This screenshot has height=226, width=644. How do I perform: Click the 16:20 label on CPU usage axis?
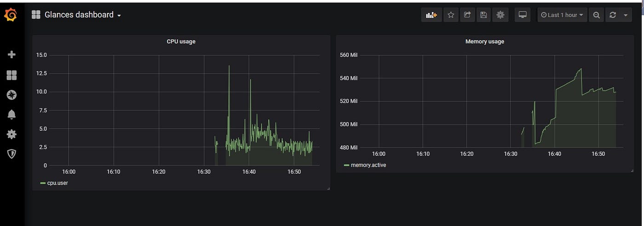click(x=159, y=172)
